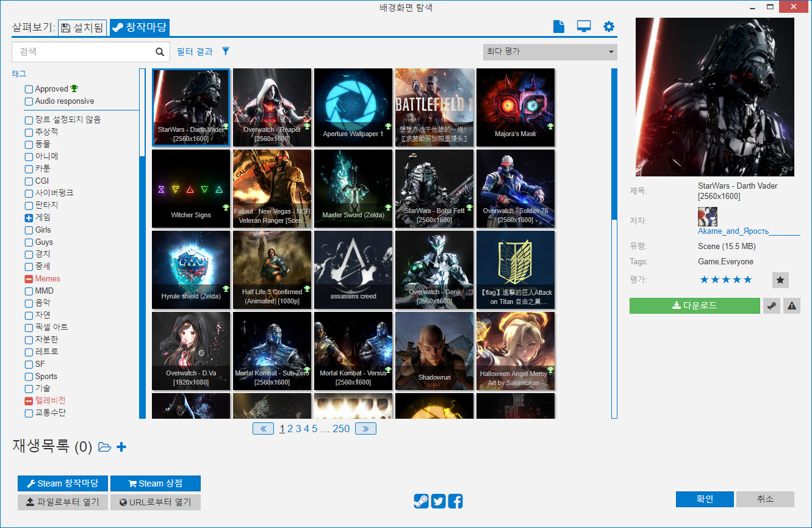The image size is (812, 528).
Task: Check the 사이버펑크 tag checkbox
Action: coord(29,193)
